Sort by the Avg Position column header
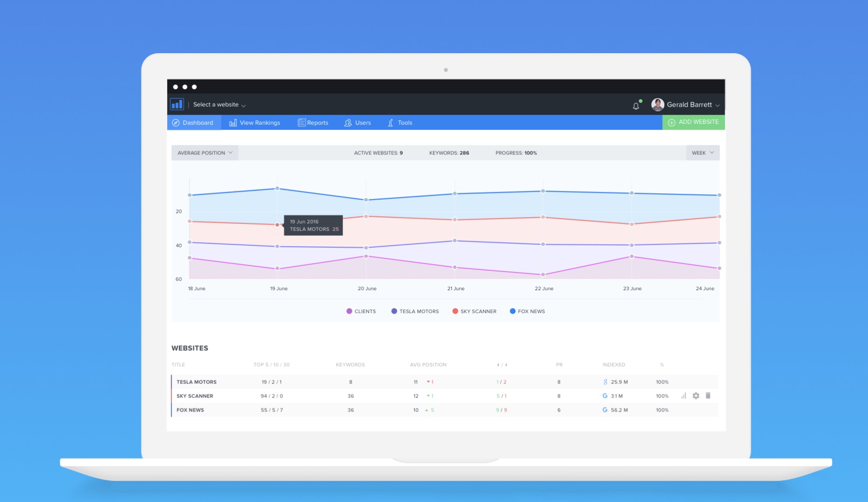This screenshot has width=868, height=502. (x=428, y=365)
